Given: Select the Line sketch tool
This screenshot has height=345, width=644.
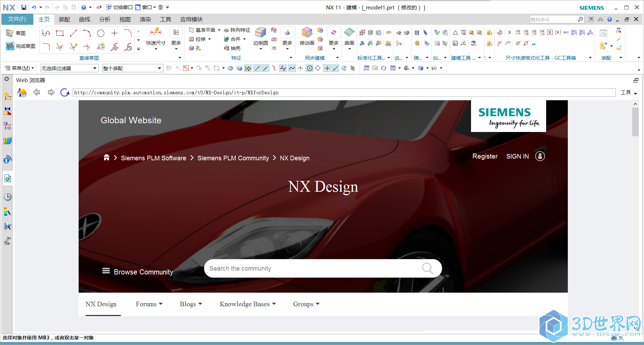Looking at the screenshot, I should coord(73,33).
